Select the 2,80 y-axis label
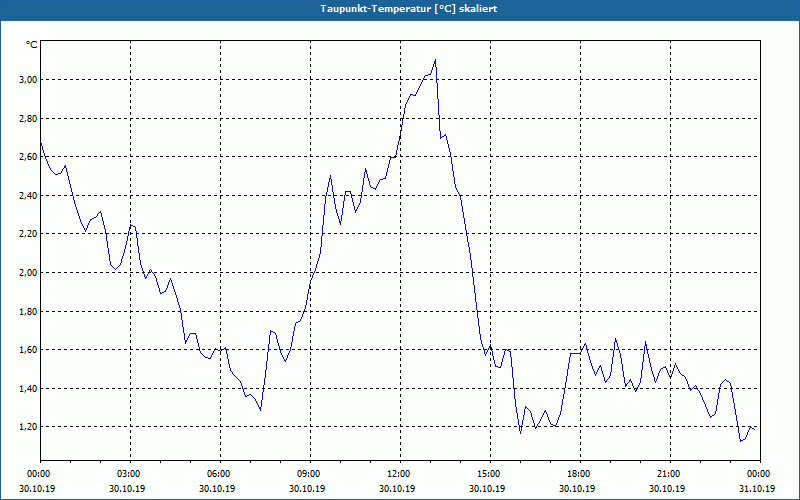This screenshot has height=500, width=800. point(29,118)
